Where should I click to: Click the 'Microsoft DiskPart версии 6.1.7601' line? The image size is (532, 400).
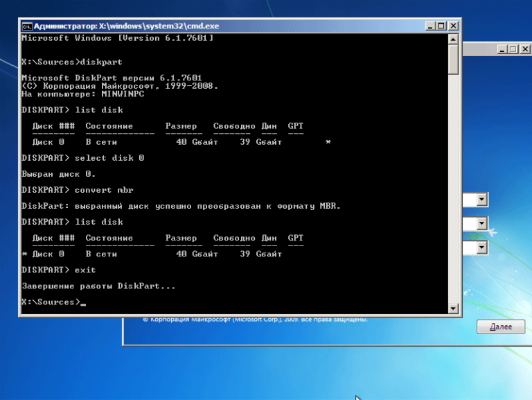coord(112,78)
